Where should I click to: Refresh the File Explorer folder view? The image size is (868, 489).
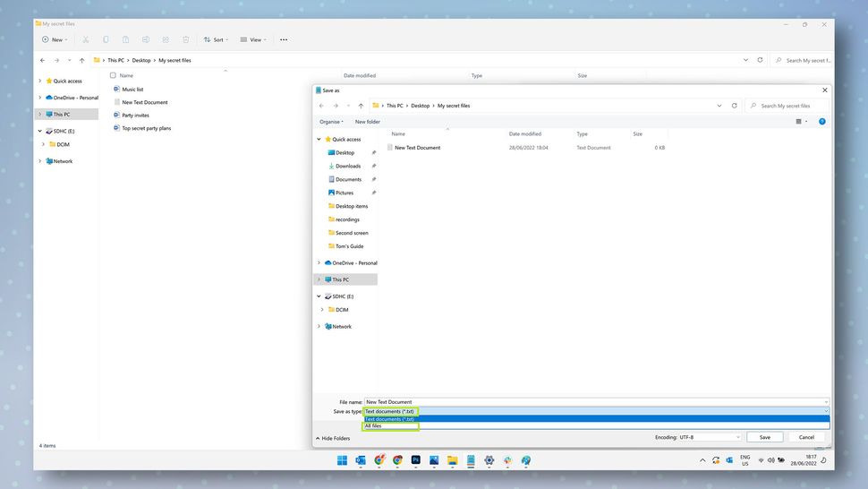760,60
